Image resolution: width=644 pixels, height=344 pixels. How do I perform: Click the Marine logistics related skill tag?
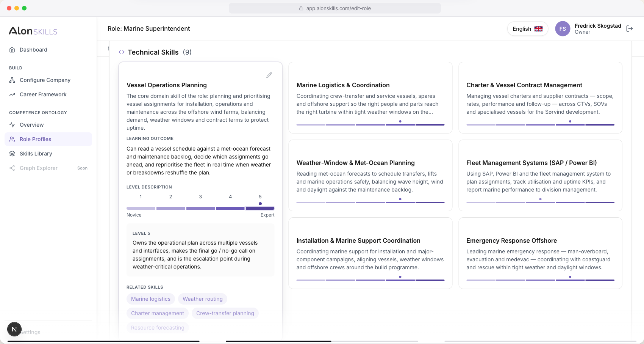click(x=151, y=299)
